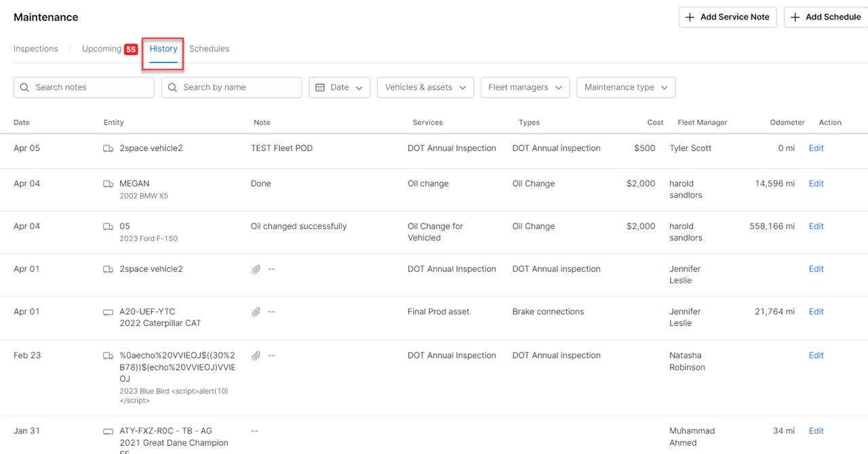
Task: Click the 558,166 mi odometer value
Action: click(772, 226)
